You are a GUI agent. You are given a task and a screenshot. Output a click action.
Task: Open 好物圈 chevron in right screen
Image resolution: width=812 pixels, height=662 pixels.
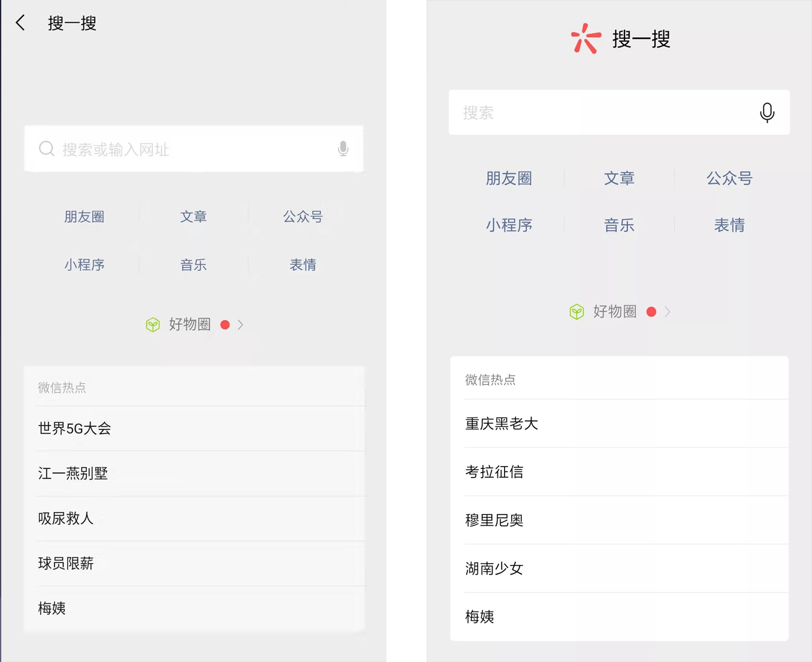pyautogui.click(x=668, y=312)
